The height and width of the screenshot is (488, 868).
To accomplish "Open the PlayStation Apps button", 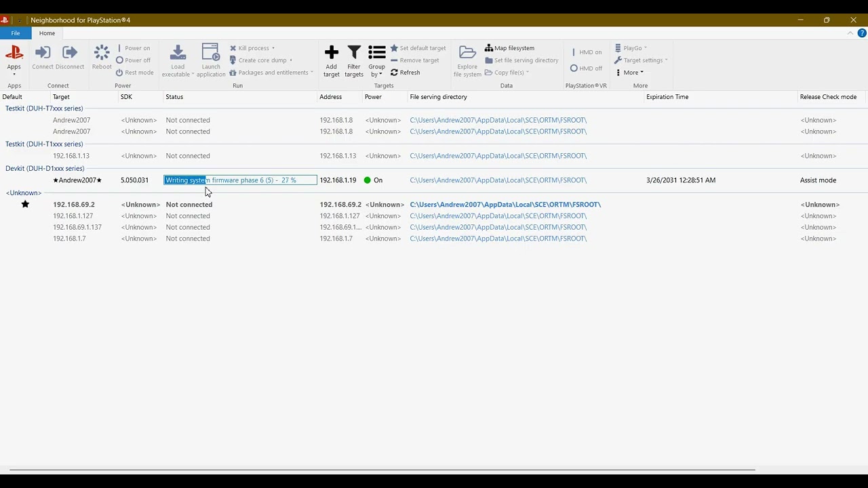I will point(14,59).
